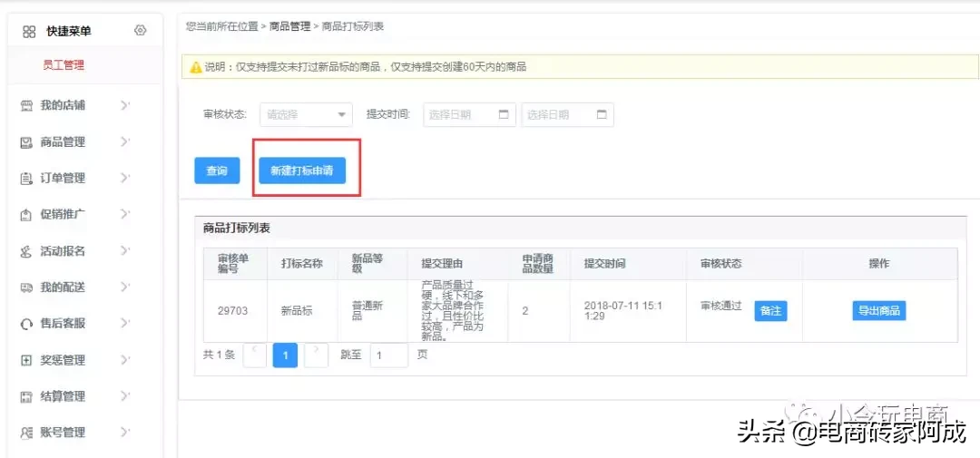Click the 活动报名 sidebar icon
The image size is (980, 458).
26,252
